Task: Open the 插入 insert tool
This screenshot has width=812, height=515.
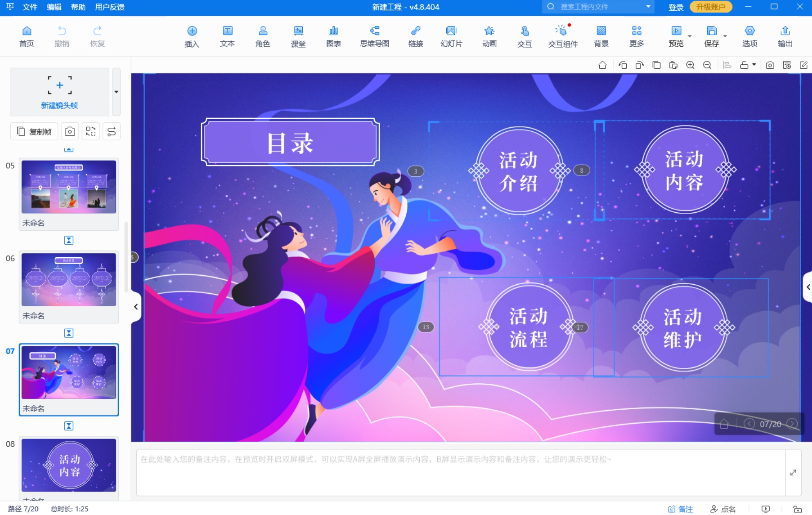Action: coord(192,36)
